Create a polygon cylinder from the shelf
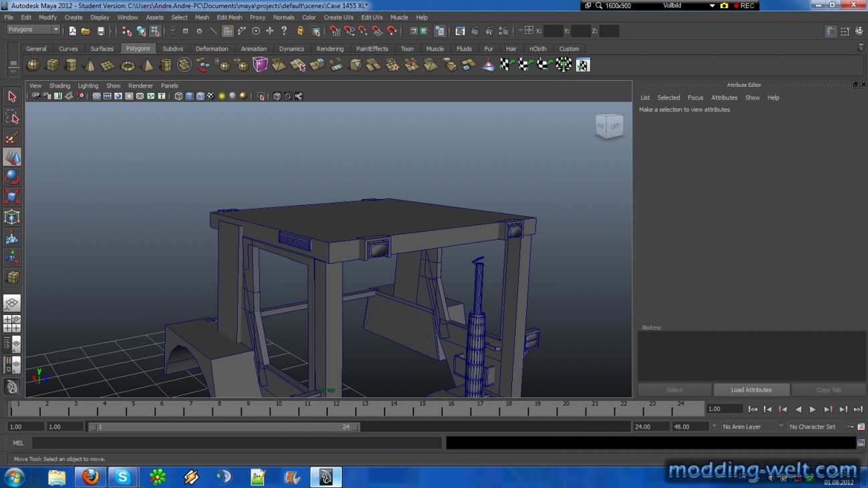868x488 pixels. 70,65
